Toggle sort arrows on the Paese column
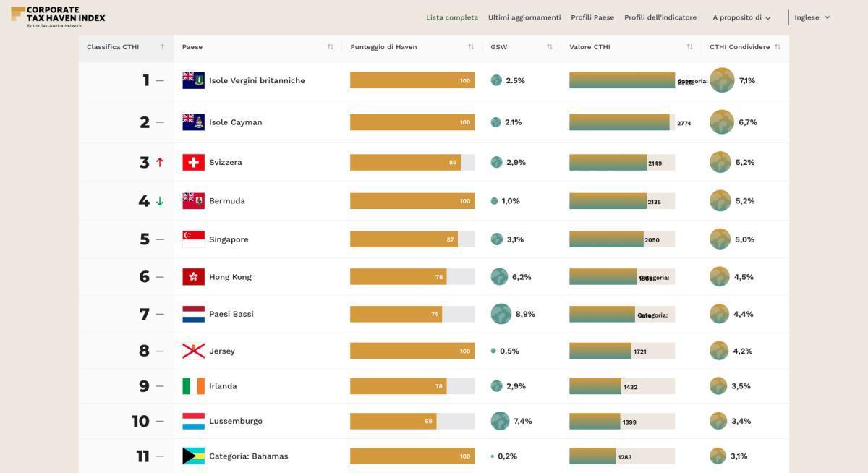The height and width of the screenshot is (473, 868). (330, 47)
